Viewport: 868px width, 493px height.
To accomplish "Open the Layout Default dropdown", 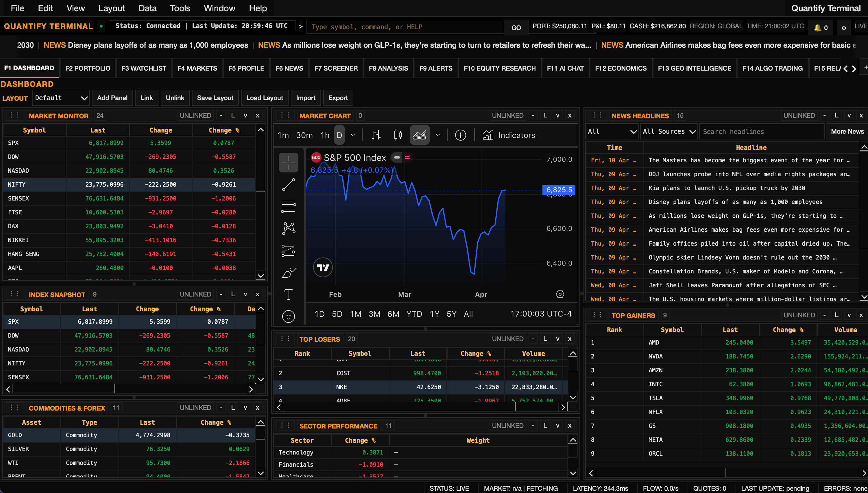I will 61,98.
